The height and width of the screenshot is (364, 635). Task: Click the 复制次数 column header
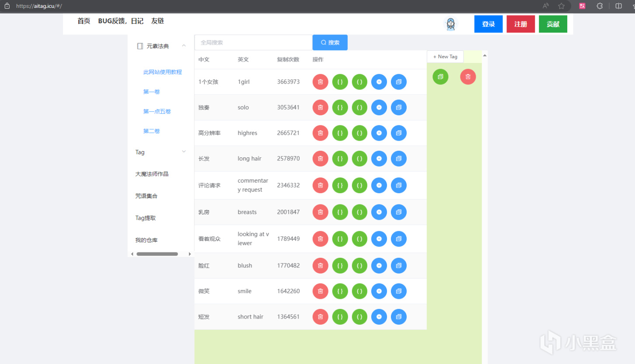[288, 59]
